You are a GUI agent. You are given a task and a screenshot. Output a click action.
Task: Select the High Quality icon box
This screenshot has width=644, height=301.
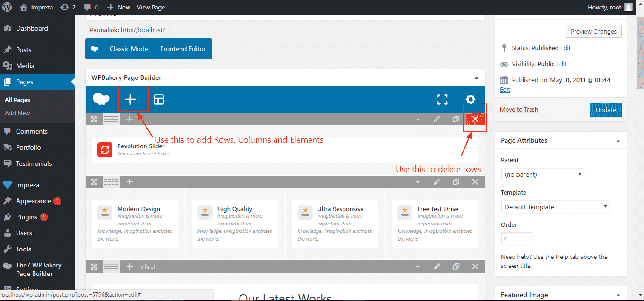tap(235, 224)
